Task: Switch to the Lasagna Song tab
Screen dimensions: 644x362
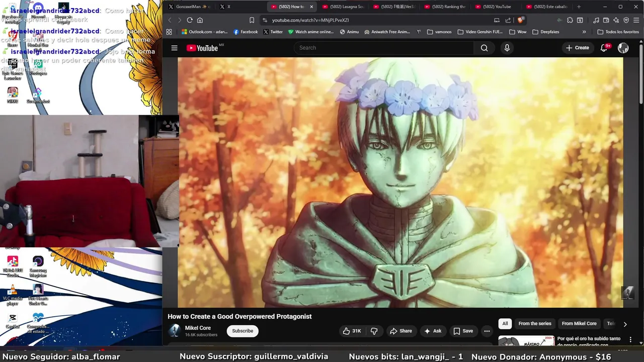Action: [343, 7]
